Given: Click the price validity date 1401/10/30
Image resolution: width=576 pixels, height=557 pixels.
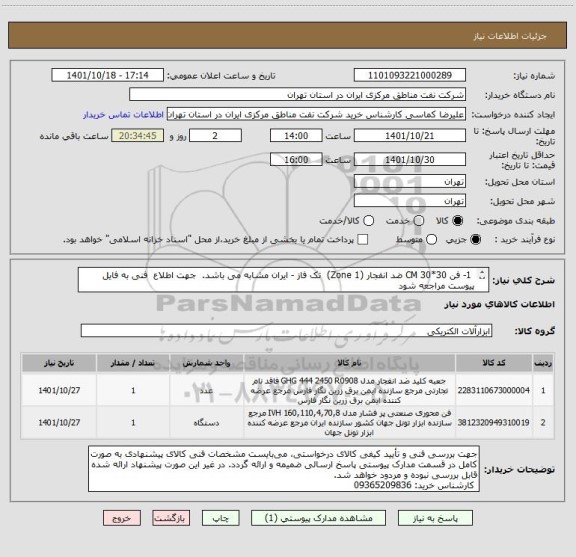Looking at the screenshot, I should [x=410, y=159].
